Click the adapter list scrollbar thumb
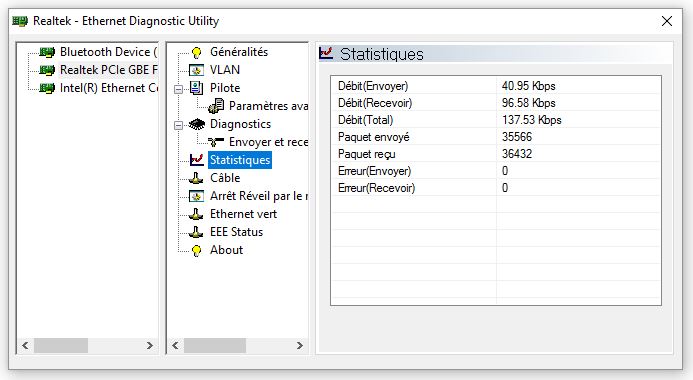The width and height of the screenshot is (693, 380). point(61,346)
